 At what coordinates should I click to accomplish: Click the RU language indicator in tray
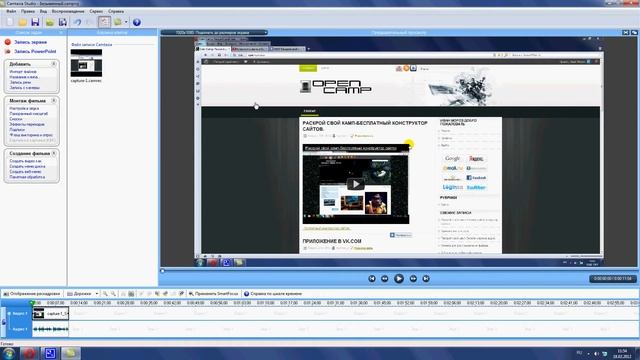click(x=579, y=353)
